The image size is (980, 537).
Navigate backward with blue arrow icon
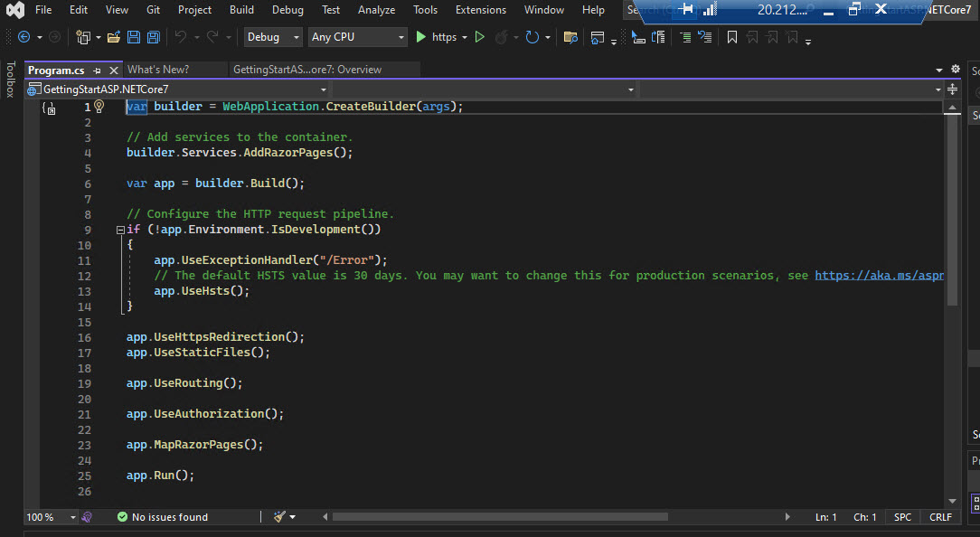[x=24, y=37]
